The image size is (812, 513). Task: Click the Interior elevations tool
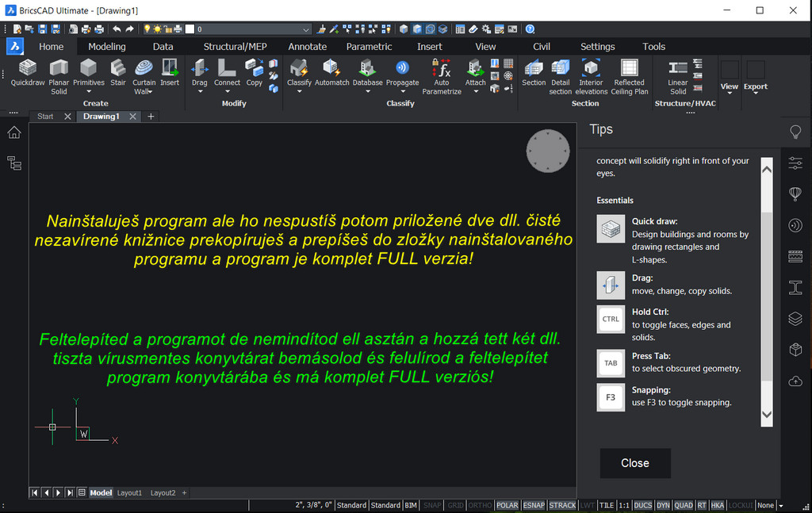point(591,77)
